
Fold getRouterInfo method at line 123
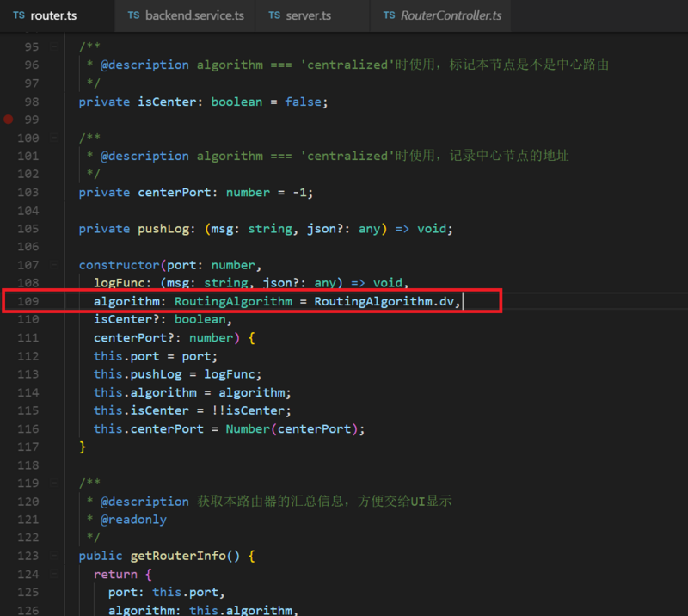tap(54, 556)
